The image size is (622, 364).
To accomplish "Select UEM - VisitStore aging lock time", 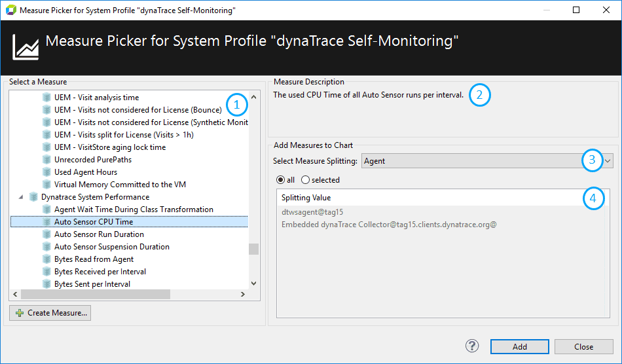I will click(110, 147).
